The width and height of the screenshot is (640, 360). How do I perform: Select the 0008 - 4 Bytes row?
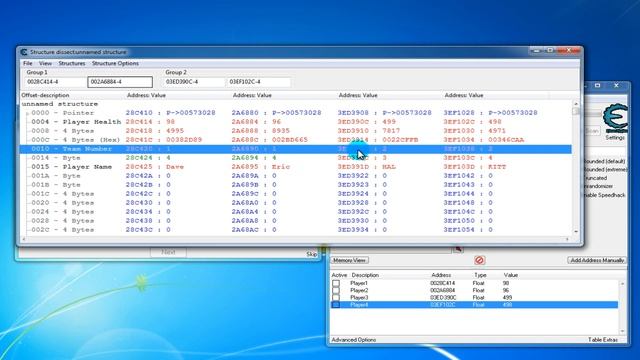click(x=296, y=131)
